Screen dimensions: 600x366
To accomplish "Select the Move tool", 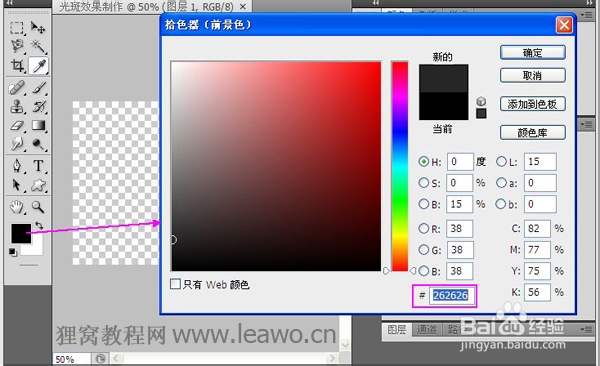I will pos(38,28).
